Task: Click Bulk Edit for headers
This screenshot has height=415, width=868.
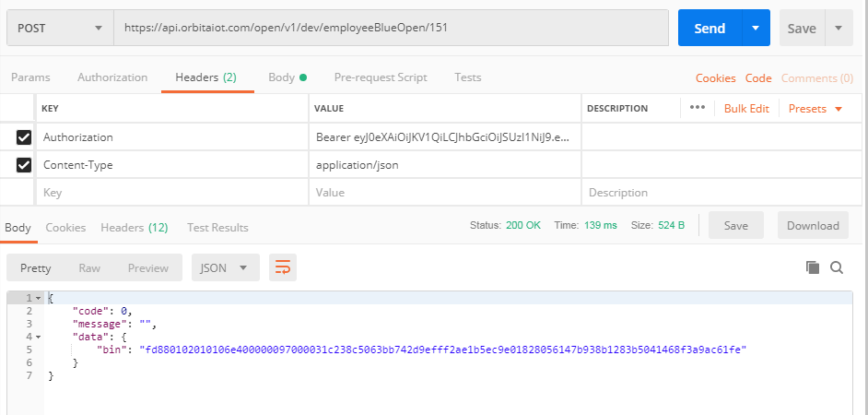Action: 746,109
